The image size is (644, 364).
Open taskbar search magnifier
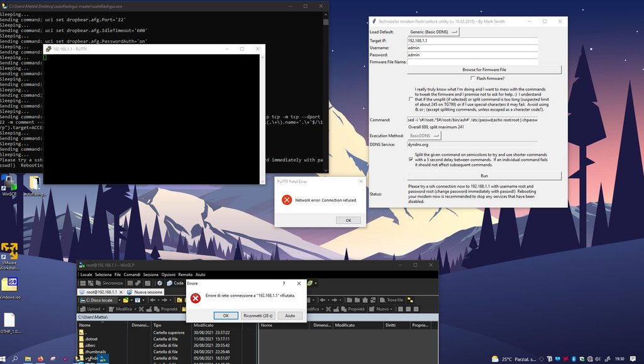tap(15, 359)
